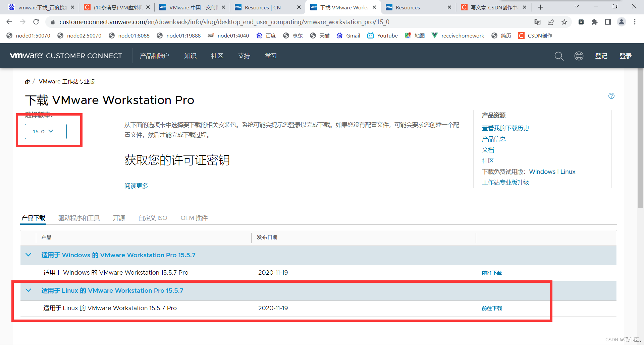Open a new browser tab

coord(540,7)
